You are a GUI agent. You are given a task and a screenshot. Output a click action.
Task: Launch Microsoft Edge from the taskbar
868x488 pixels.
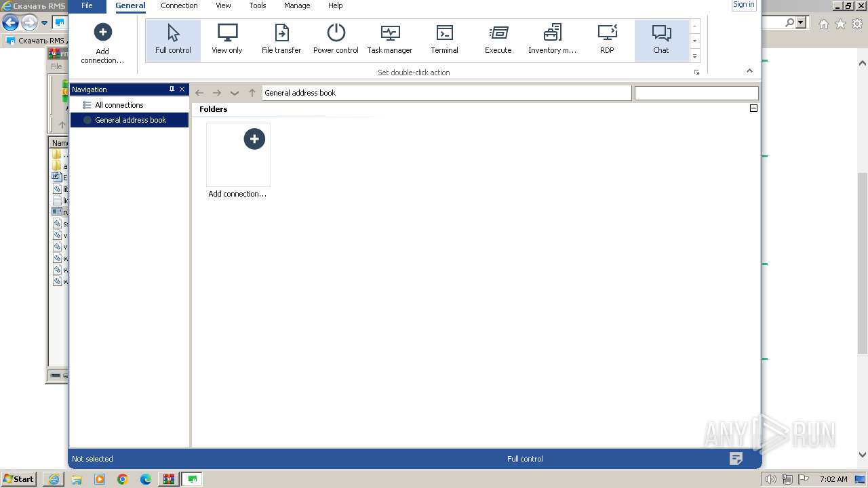[x=146, y=479]
